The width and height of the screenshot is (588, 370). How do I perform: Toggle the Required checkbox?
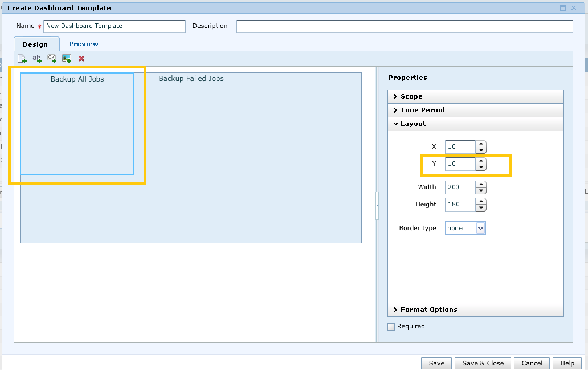coord(391,327)
